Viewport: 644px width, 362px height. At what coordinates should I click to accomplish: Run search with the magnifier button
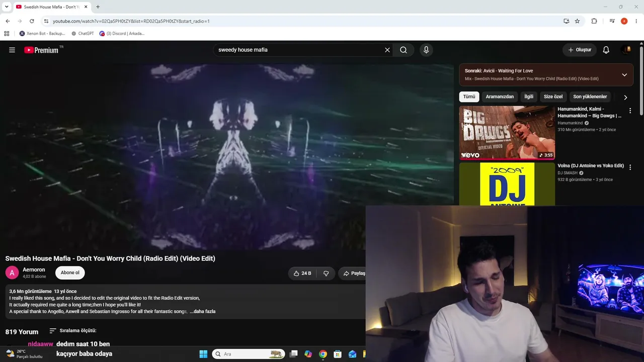(x=404, y=50)
